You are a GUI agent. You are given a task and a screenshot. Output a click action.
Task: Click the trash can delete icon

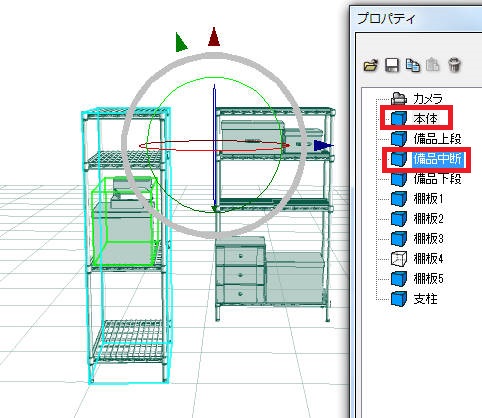click(454, 65)
